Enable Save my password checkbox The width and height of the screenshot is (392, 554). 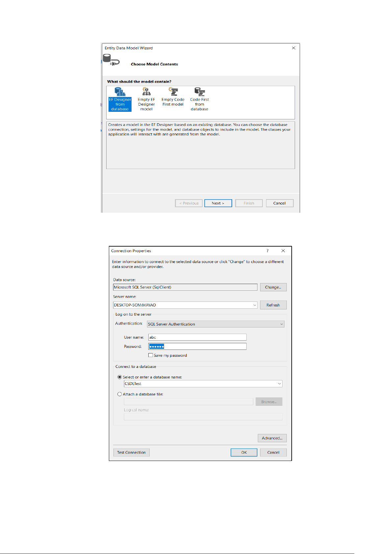pos(151,355)
